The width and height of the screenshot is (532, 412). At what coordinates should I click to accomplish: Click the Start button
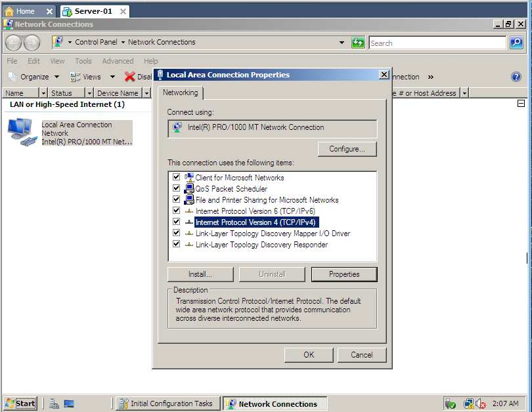pyautogui.click(x=21, y=403)
